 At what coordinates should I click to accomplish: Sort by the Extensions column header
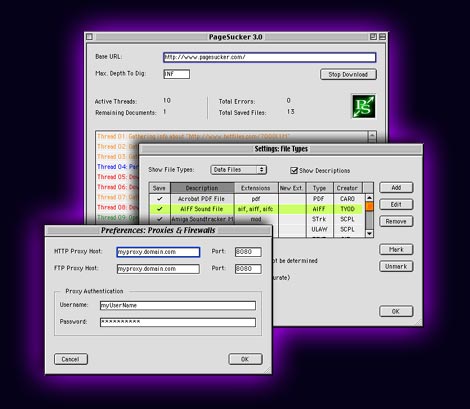click(256, 188)
